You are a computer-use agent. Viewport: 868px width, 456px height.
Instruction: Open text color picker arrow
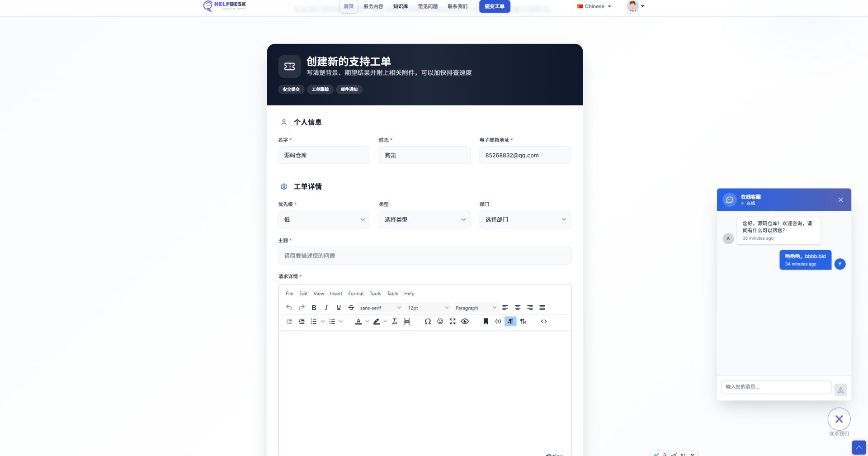point(367,321)
